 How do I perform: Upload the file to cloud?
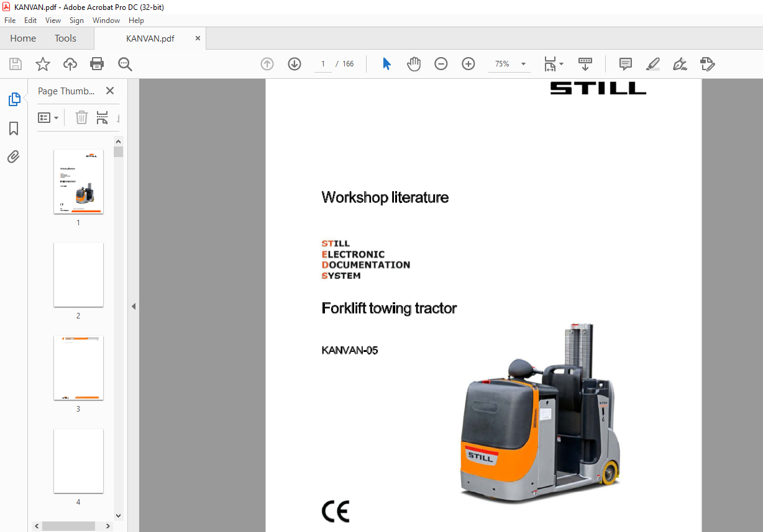click(70, 64)
